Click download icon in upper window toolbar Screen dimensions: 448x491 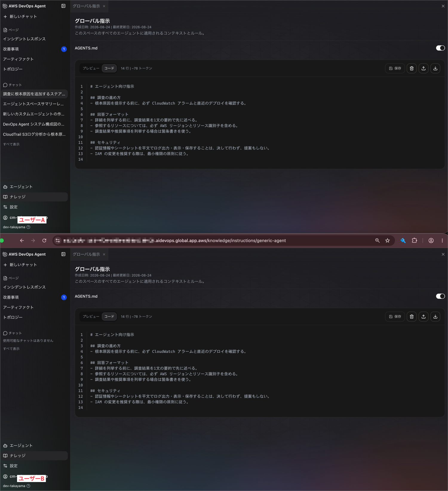[435, 68]
